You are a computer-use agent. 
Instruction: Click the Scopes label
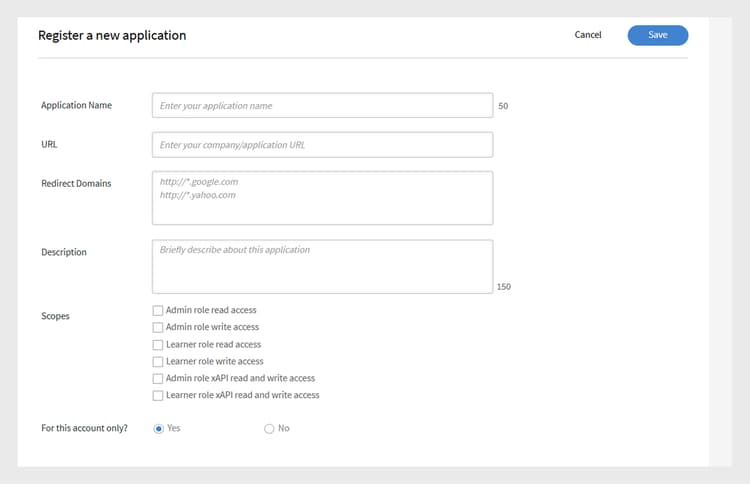(x=55, y=316)
